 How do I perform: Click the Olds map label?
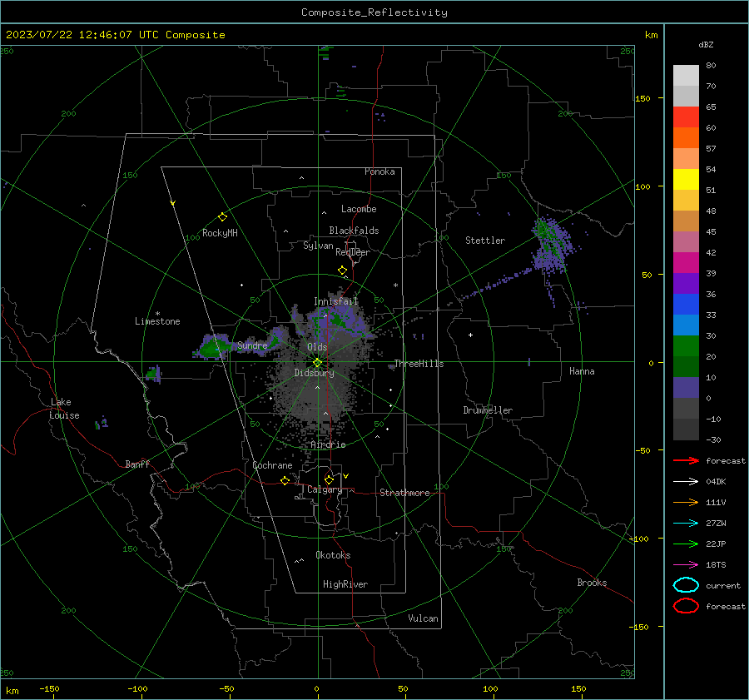coord(317,347)
